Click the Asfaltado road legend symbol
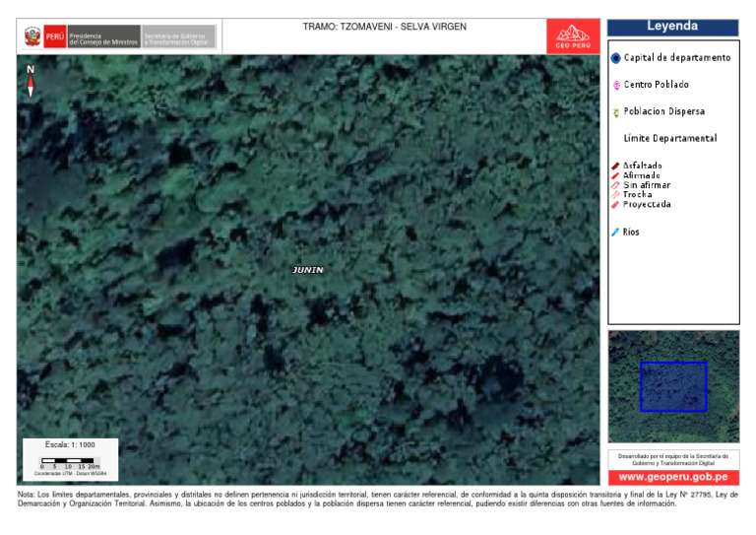756x535 pixels. pos(615,166)
